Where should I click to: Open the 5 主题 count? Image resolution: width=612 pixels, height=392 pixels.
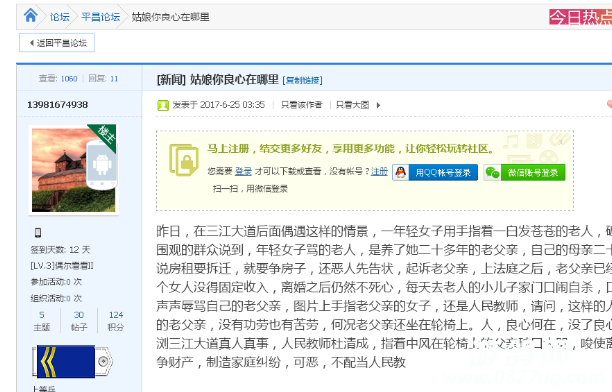point(42,321)
